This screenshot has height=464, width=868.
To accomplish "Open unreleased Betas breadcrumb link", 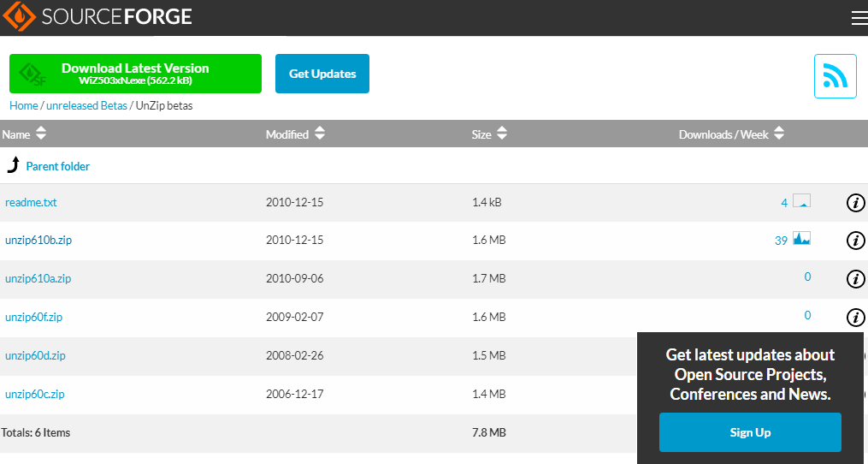I will [87, 105].
